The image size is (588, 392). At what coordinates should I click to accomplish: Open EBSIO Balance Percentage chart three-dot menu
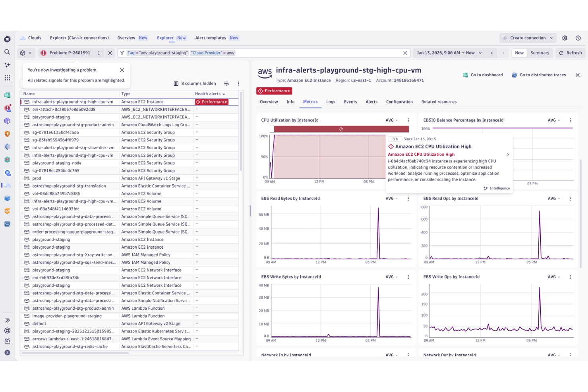(x=570, y=120)
